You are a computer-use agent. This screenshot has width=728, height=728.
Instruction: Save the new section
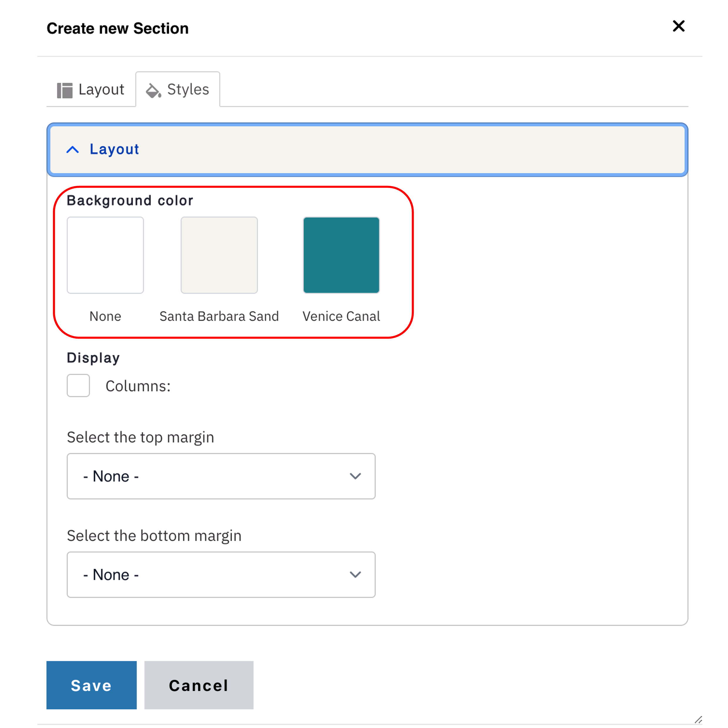(x=91, y=685)
